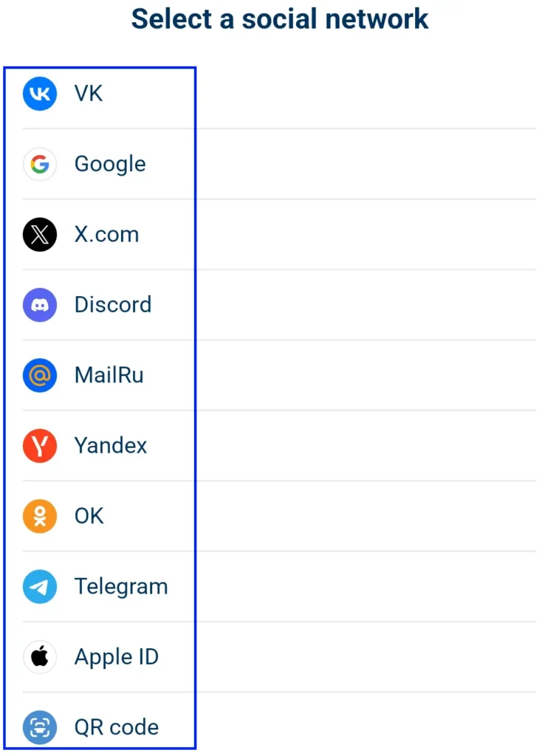
Task: Select Yandex from the list
Action: point(110,445)
